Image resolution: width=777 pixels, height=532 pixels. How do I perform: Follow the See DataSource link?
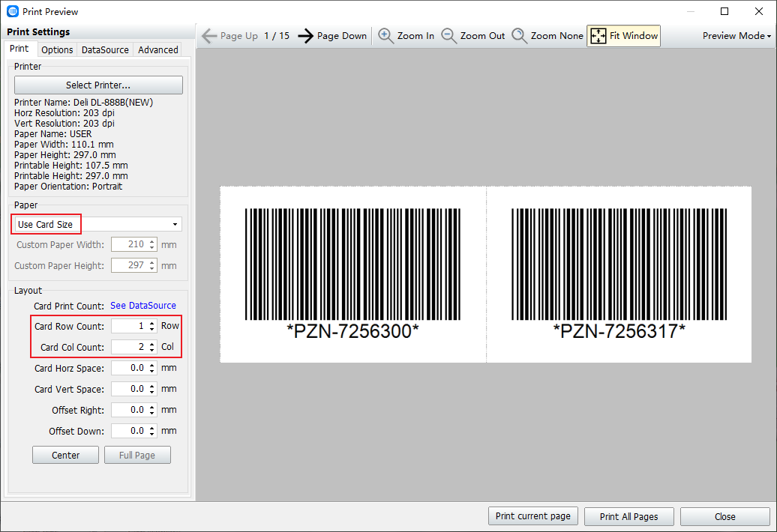click(x=142, y=306)
